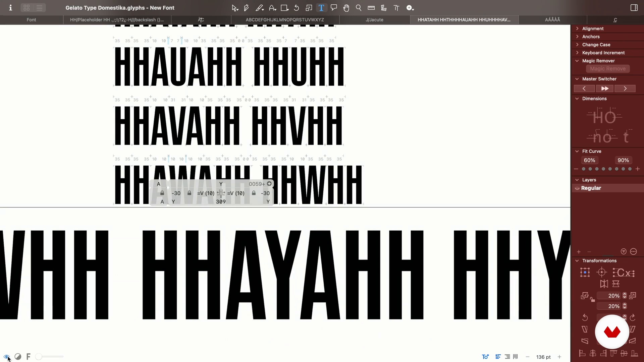Select the Zoom magnifier tool
The height and width of the screenshot is (362, 644).
359,8
